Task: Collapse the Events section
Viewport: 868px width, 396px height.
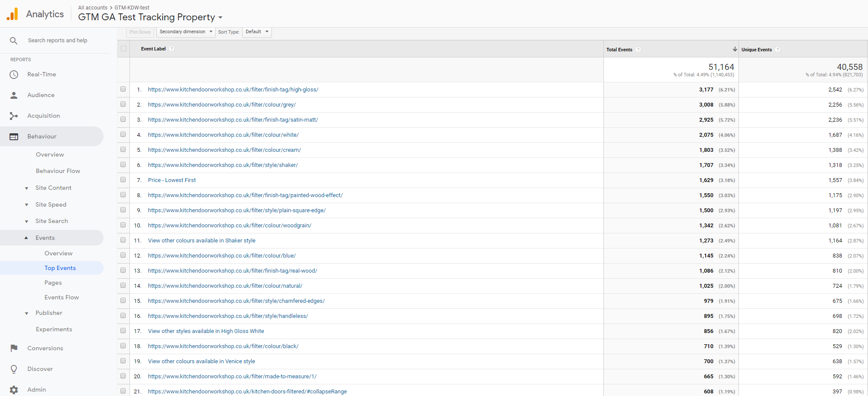Action: pyautogui.click(x=26, y=238)
